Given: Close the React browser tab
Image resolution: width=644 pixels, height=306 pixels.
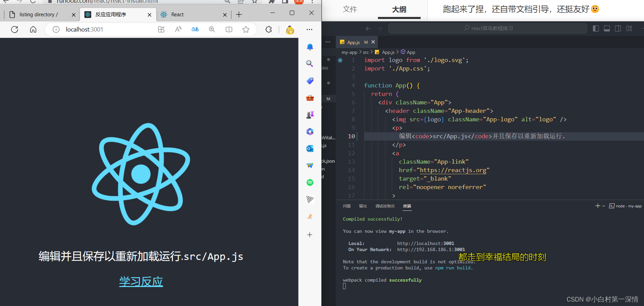Looking at the screenshot, I should tap(225, 15).
